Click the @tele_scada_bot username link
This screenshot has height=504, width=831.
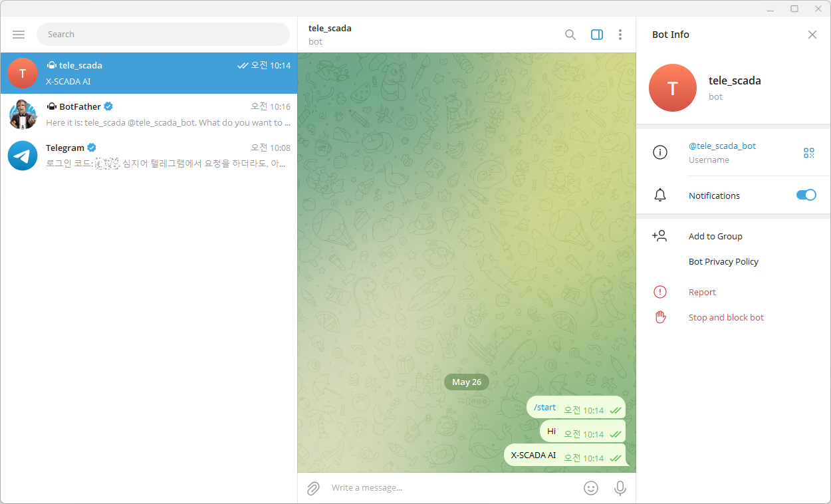(x=722, y=146)
